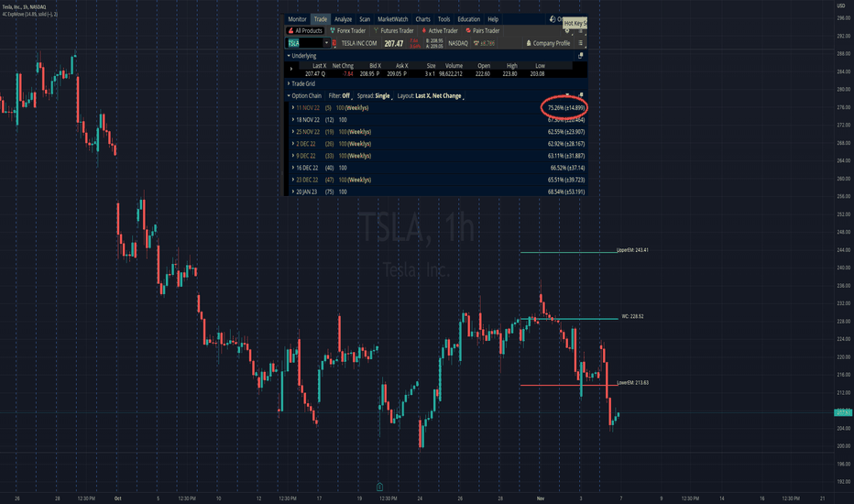Viewport: 854px width, 504px height.
Task: Open the Layout: Last X, Net Change dropdown
Action: pyautogui.click(x=430, y=96)
